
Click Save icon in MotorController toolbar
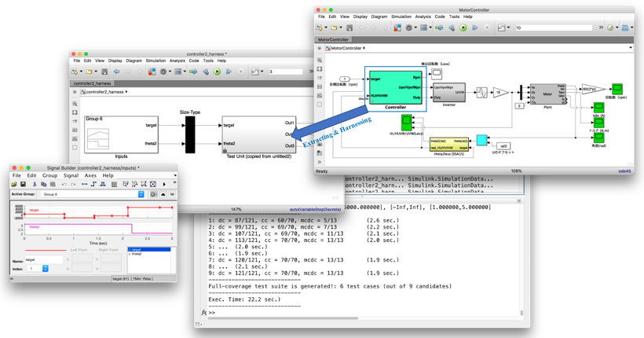pyautogui.click(x=349, y=28)
